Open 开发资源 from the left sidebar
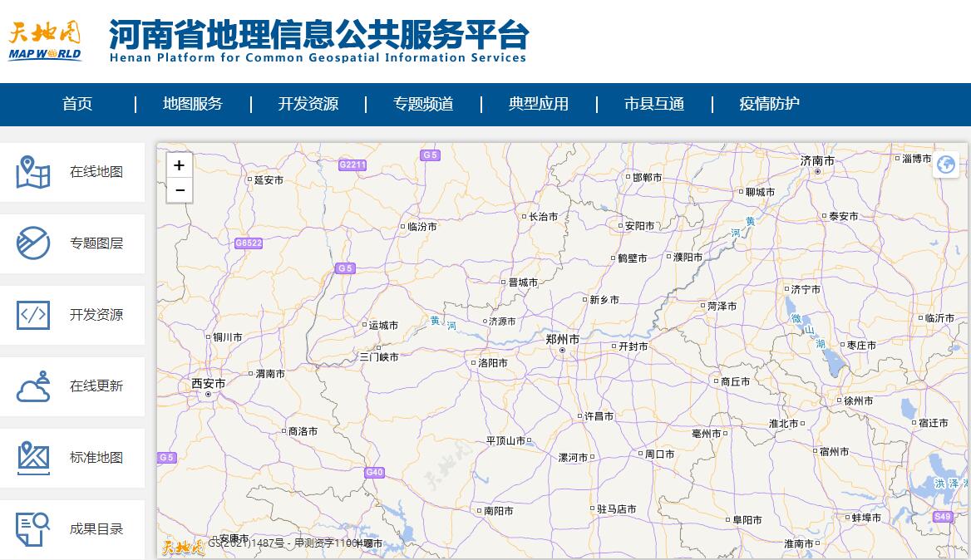971x560 pixels. [x=72, y=315]
